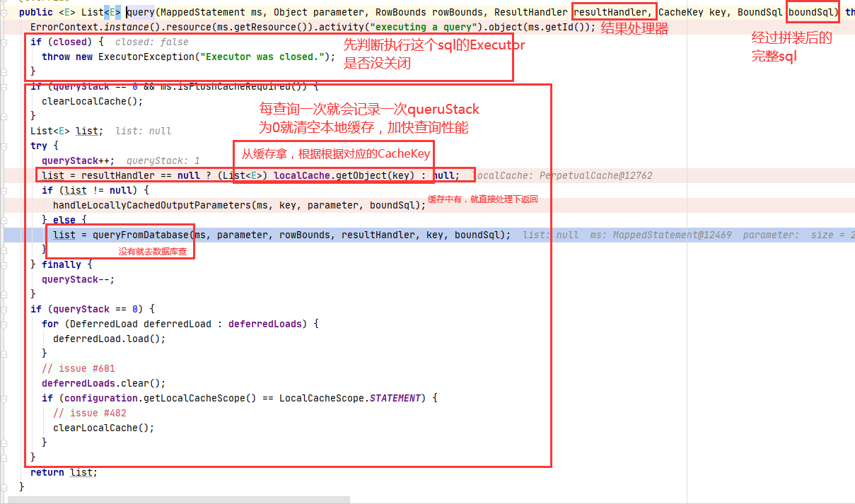Click the 'deferredLoads.clear();' statement

pyautogui.click(x=104, y=383)
